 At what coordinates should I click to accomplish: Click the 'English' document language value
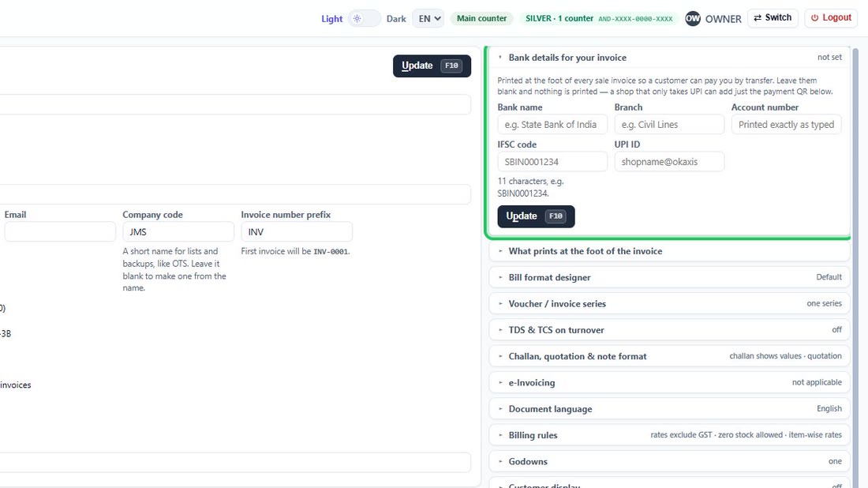coord(829,408)
